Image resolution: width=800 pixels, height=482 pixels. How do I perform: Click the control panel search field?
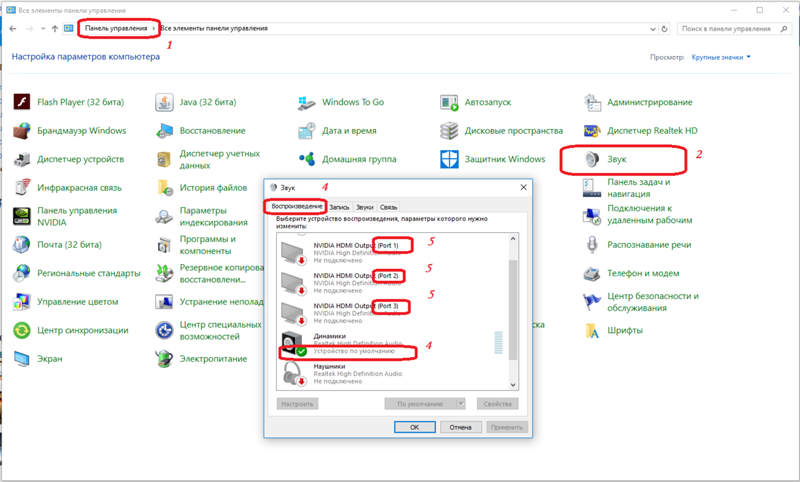pyautogui.click(x=734, y=29)
